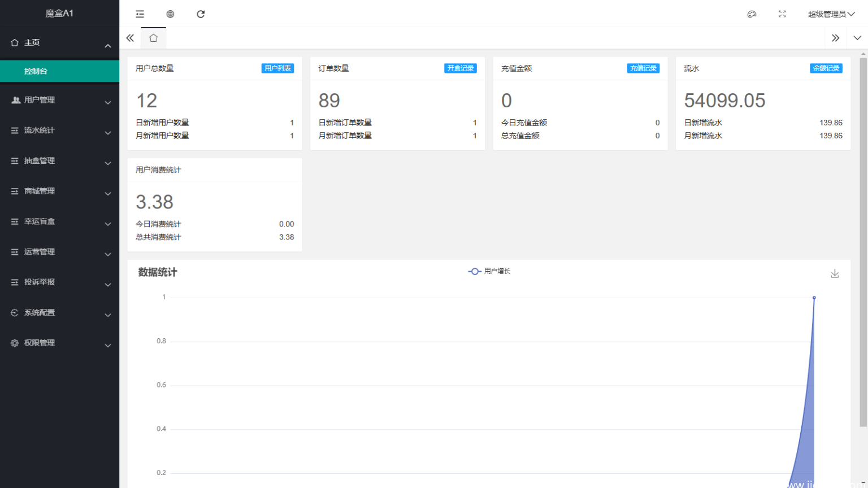Collapse the sidebar menu via hamburger icon
The image size is (868, 488).
coord(140,14)
